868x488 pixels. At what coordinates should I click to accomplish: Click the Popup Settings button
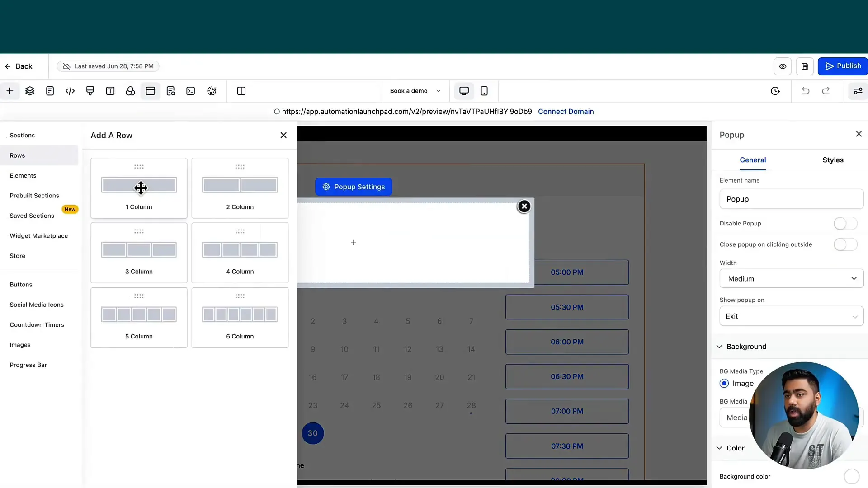point(354,187)
